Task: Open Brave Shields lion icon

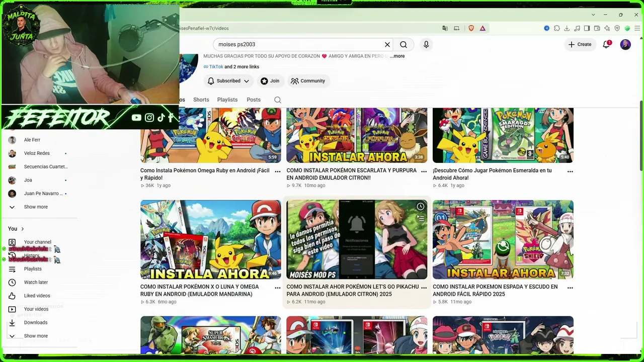Action: (x=471, y=28)
